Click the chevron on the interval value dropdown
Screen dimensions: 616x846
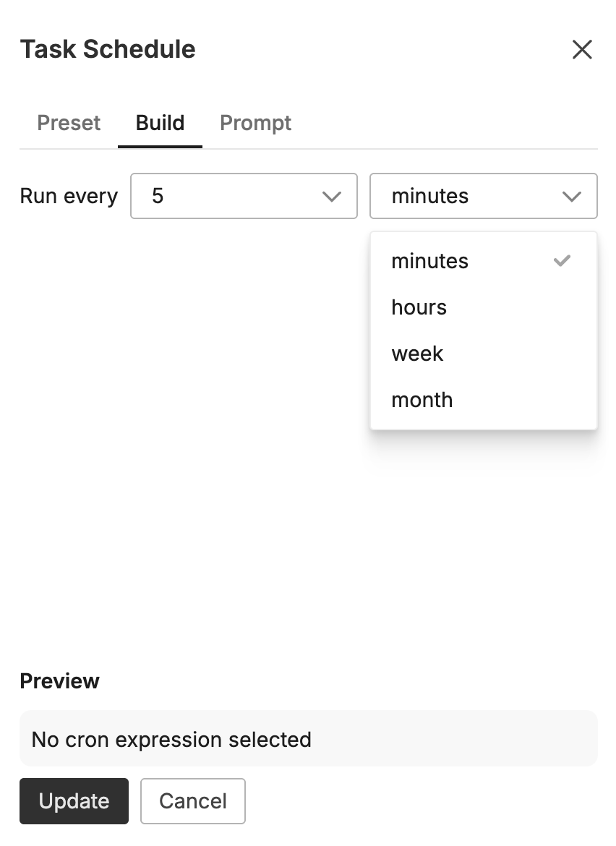[332, 196]
